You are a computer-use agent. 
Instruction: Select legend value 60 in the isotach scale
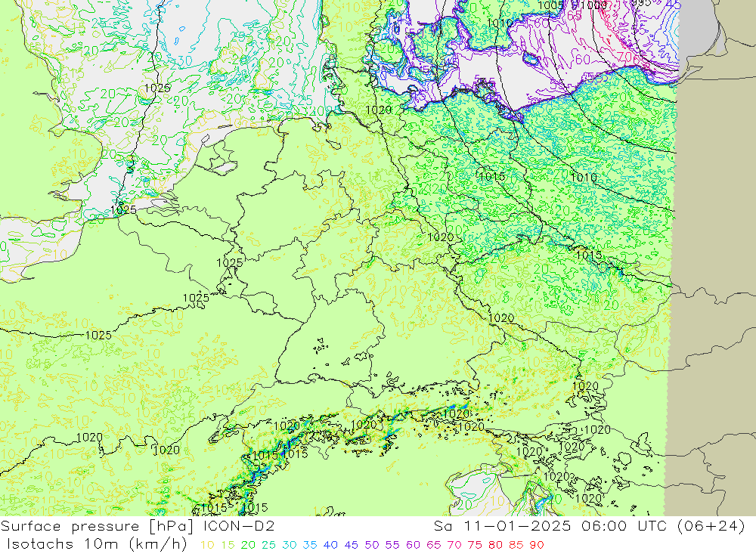click(414, 545)
